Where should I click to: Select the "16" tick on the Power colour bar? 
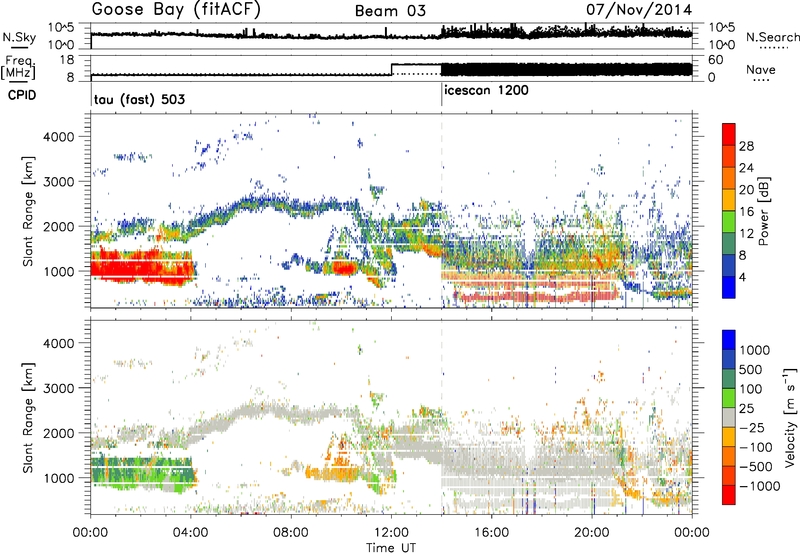click(x=746, y=212)
